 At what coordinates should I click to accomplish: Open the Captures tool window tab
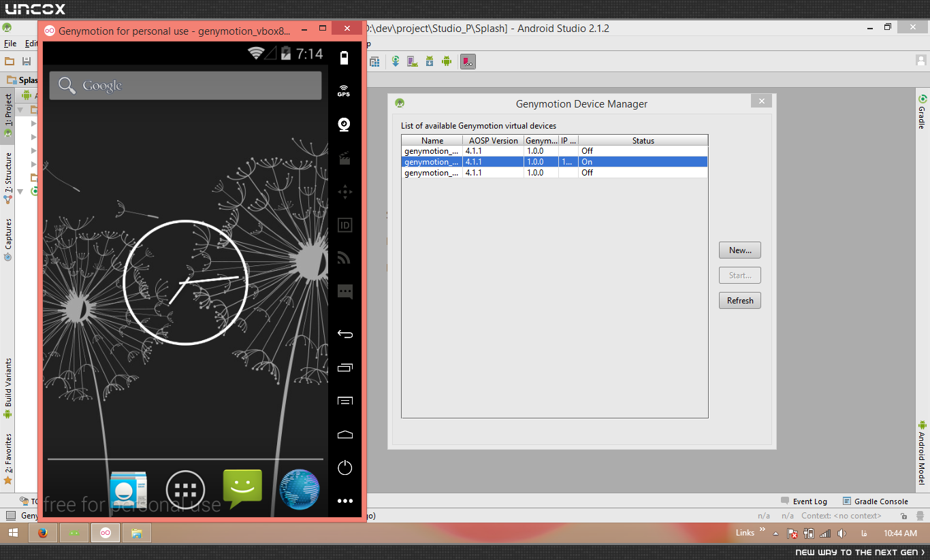7,240
